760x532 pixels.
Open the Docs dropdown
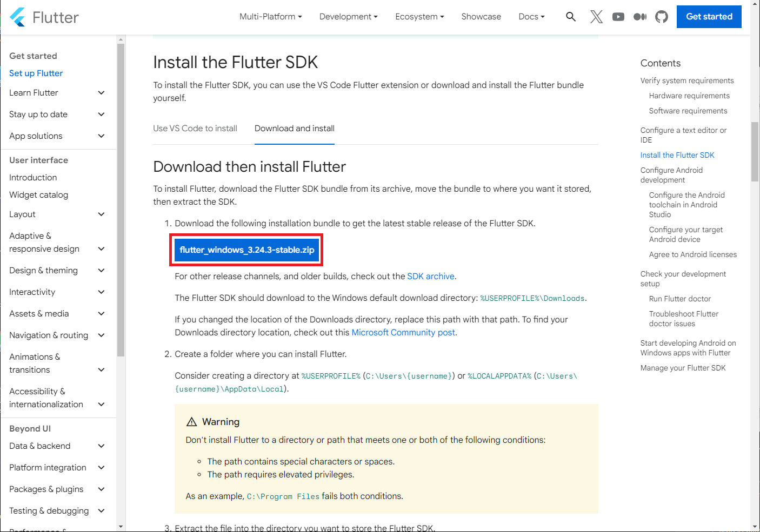(x=531, y=17)
